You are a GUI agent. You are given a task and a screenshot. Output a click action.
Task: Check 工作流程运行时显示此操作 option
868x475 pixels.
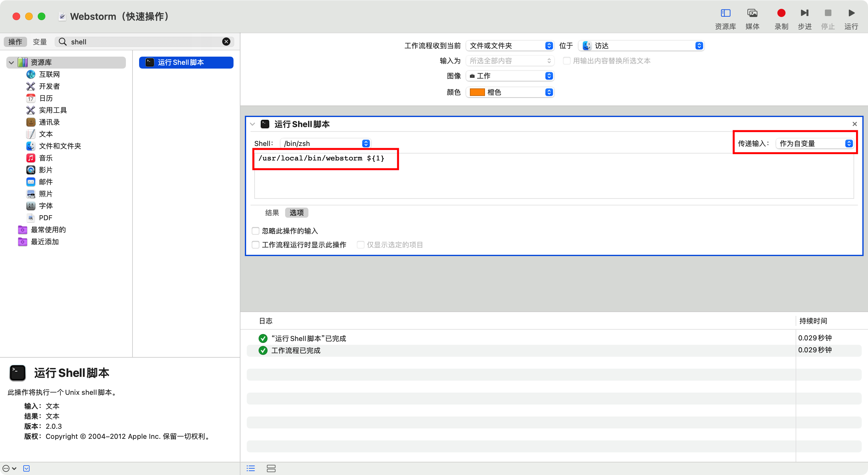pos(256,244)
